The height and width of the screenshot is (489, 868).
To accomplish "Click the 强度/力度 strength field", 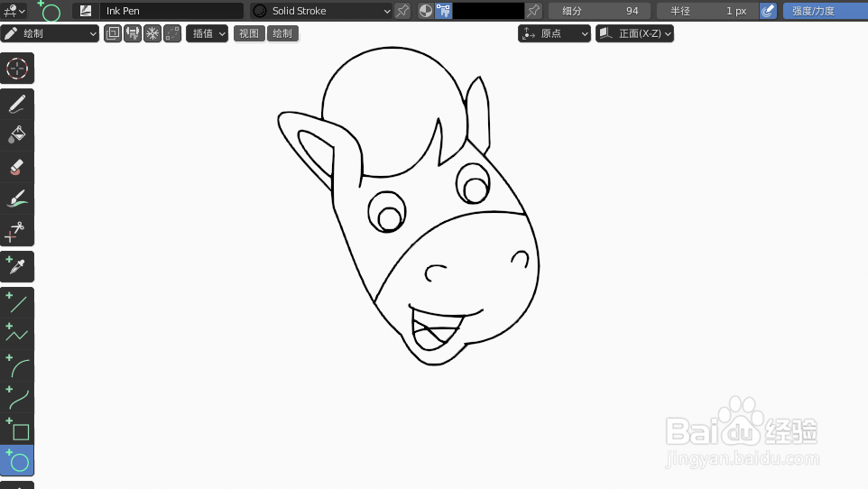I will tap(826, 11).
